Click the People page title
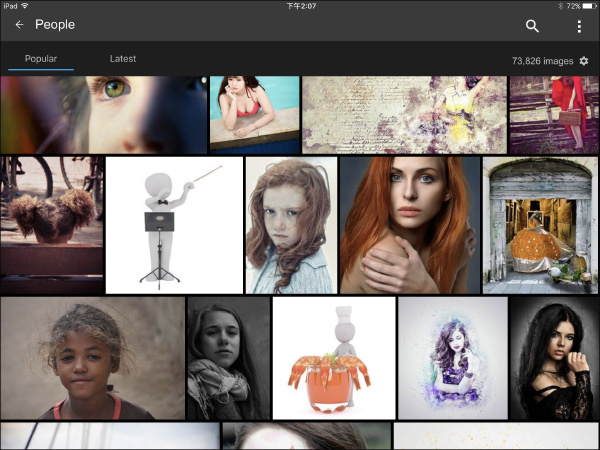Image resolution: width=600 pixels, height=450 pixels. click(55, 25)
